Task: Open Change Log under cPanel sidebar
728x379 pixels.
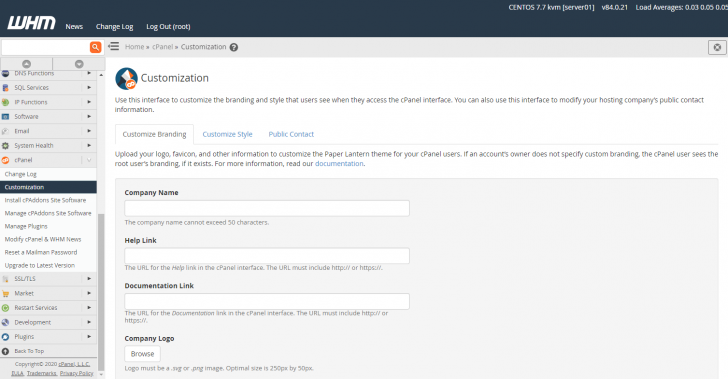Action: click(20, 174)
